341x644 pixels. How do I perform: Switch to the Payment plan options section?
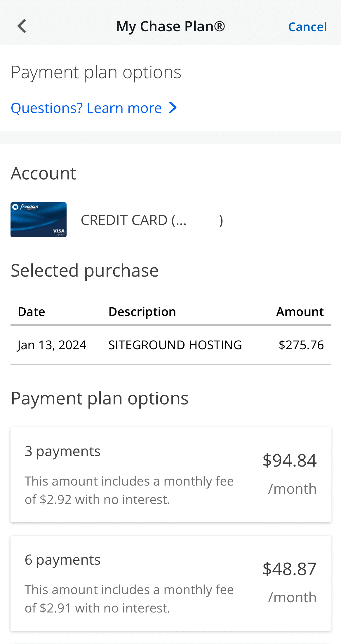[x=100, y=398]
